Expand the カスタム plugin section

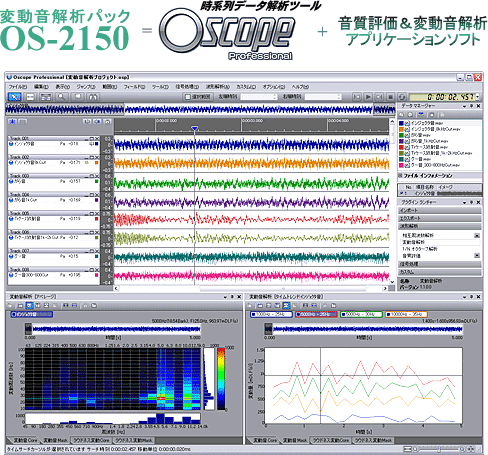click(440, 272)
